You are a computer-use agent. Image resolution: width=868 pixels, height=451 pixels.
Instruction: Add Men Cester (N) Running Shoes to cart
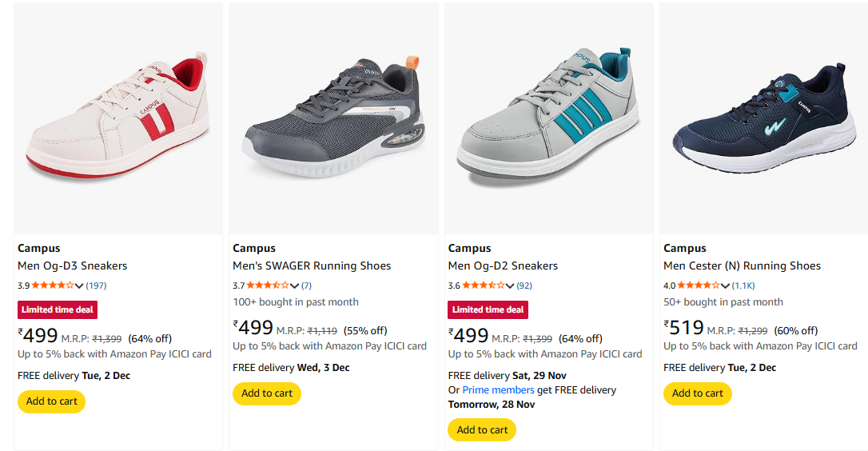[x=697, y=393]
